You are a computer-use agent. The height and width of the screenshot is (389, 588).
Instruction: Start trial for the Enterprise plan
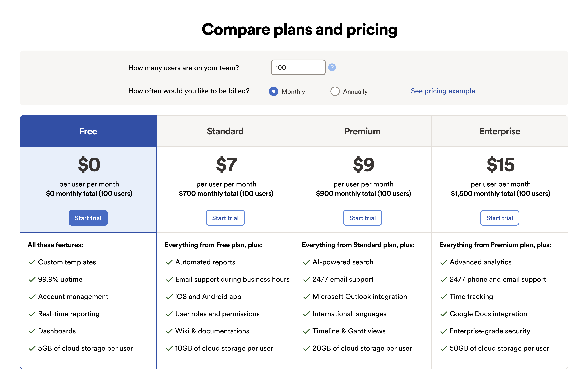[500, 218]
